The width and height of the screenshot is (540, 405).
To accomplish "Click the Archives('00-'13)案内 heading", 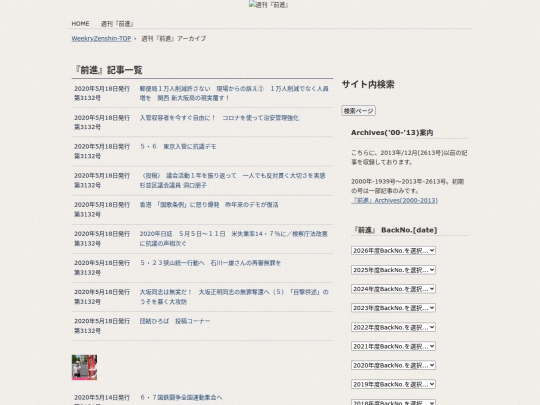I will (x=392, y=133).
